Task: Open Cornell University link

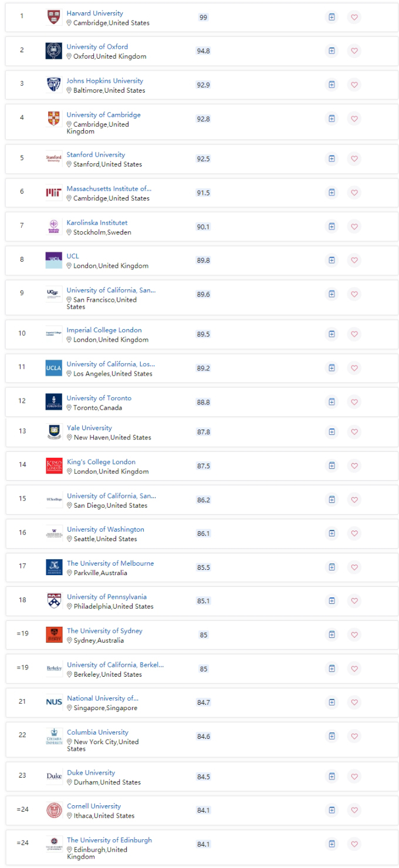Action: pyautogui.click(x=94, y=807)
